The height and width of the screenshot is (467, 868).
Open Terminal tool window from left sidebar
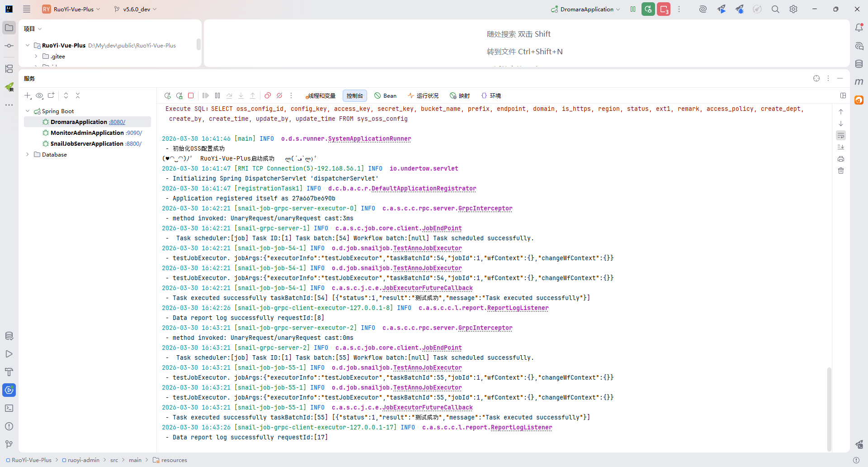click(x=9, y=408)
